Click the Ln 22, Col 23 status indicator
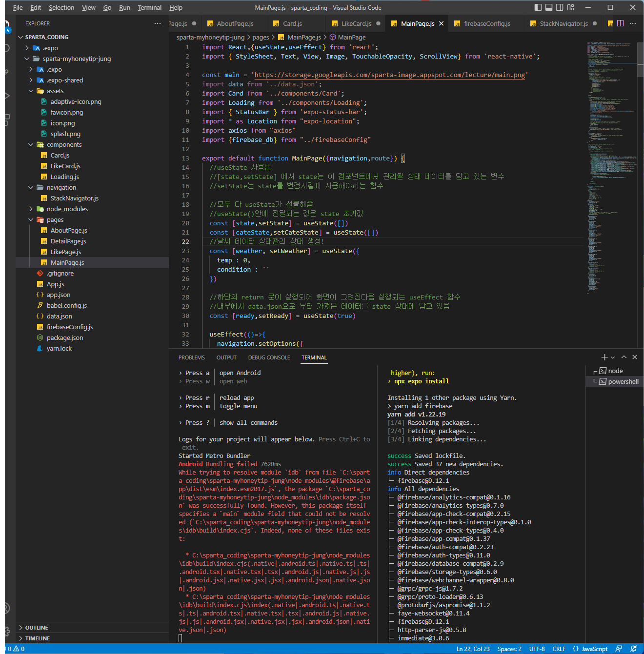This screenshot has height=654, width=644. 473,649
